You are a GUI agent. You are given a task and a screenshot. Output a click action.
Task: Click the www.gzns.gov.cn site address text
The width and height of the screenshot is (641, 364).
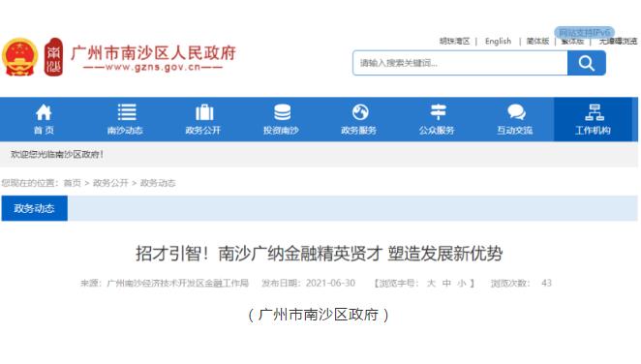point(153,68)
